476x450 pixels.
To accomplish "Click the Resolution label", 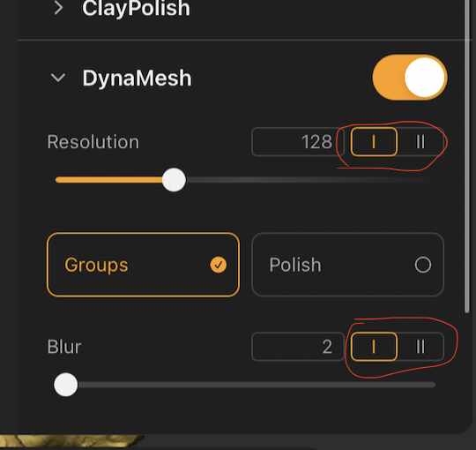I will coord(93,142).
